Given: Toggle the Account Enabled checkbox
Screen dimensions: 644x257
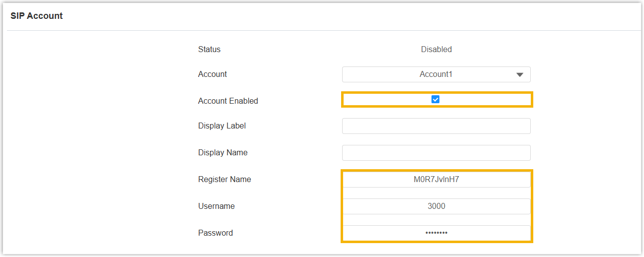Looking at the screenshot, I should 435,100.
